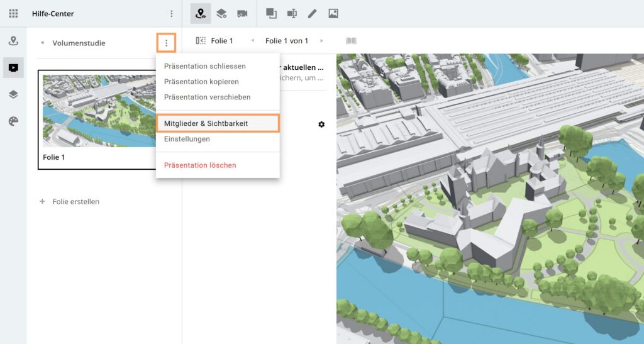The image size is (644, 344).
Task: Open Volumenstudie three-dot menu
Action: (x=166, y=43)
